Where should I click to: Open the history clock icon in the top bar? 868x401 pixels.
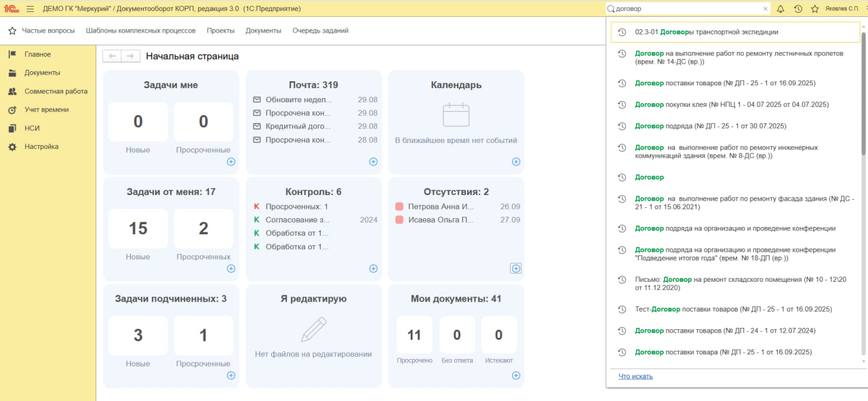click(x=798, y=9)
